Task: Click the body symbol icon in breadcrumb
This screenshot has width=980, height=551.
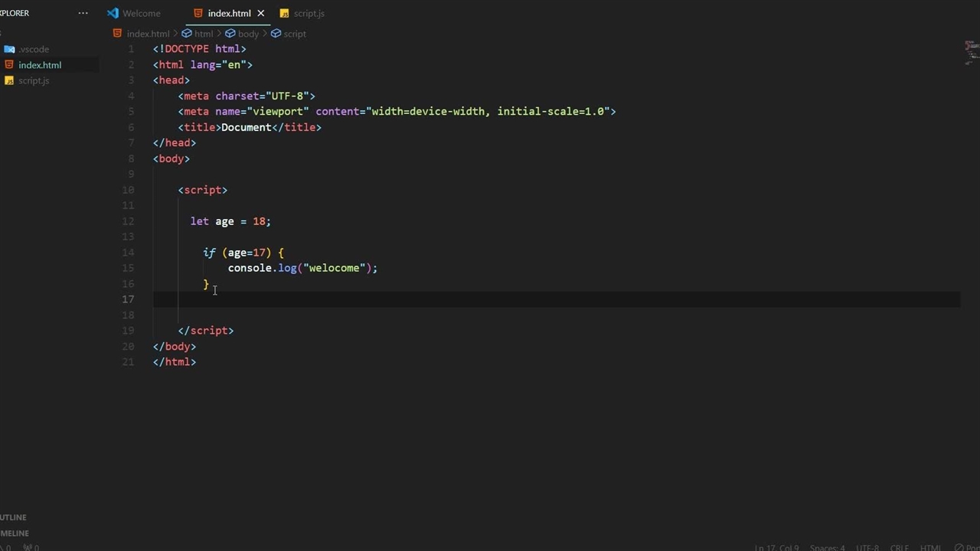Action: point(230,34)
